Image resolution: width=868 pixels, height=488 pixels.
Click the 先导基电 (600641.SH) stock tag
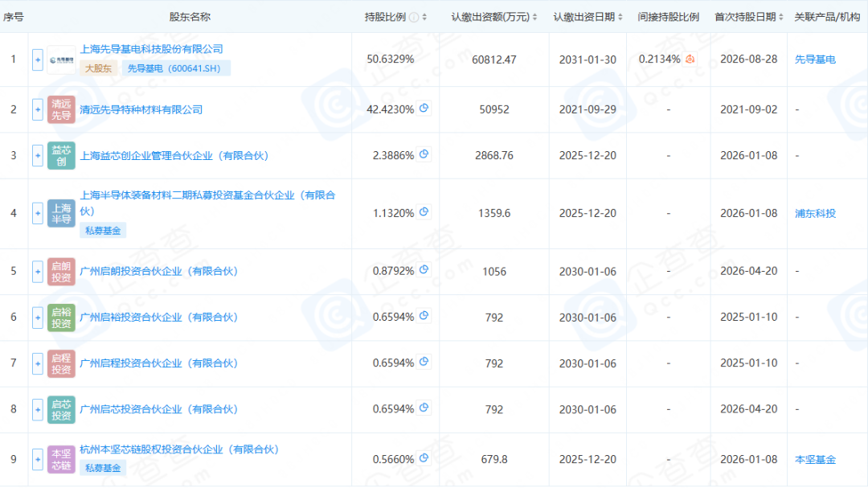[174, 68]
